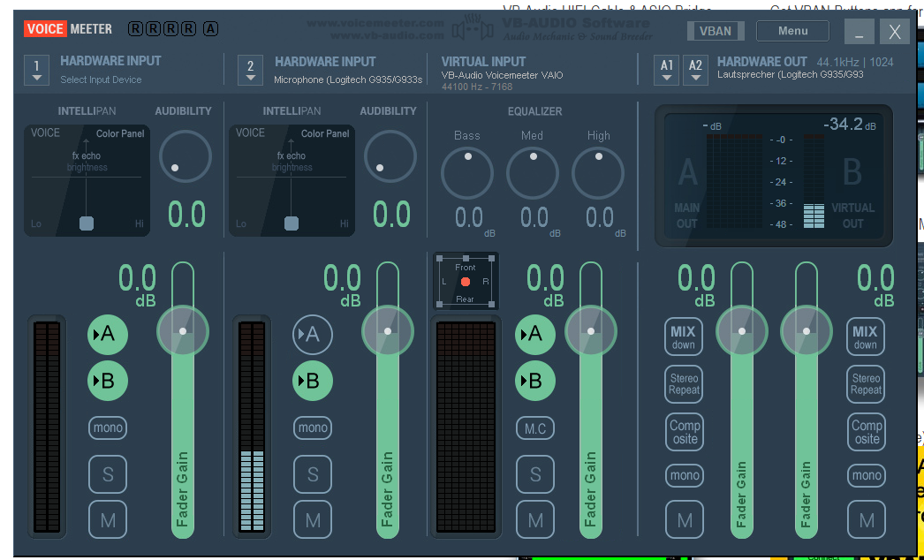Screen dimensions: 924x560
Task: Solo the Virtual Input strip
Action: click(x=535, y=474)
